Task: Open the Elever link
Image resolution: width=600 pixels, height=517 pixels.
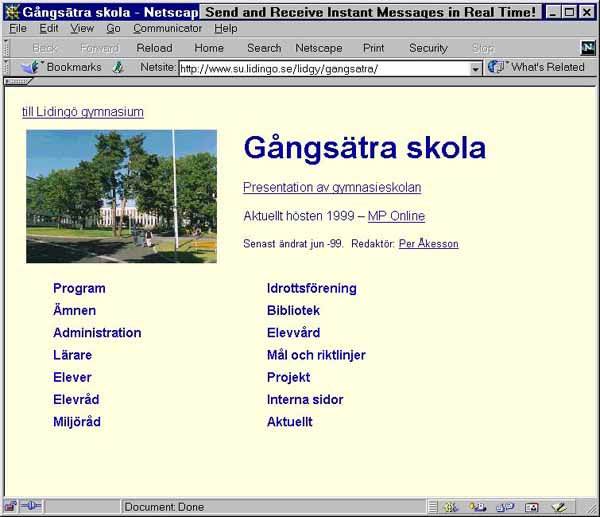Action: [72, 377]
